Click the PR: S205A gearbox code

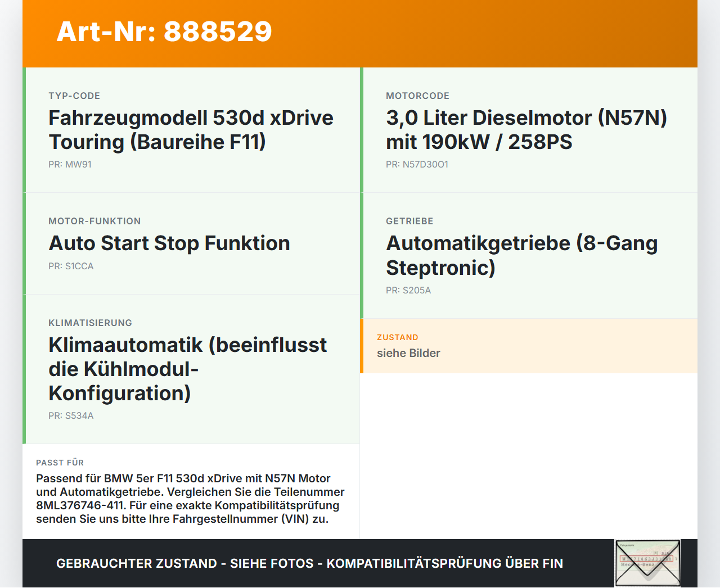(x=408, y=291)
